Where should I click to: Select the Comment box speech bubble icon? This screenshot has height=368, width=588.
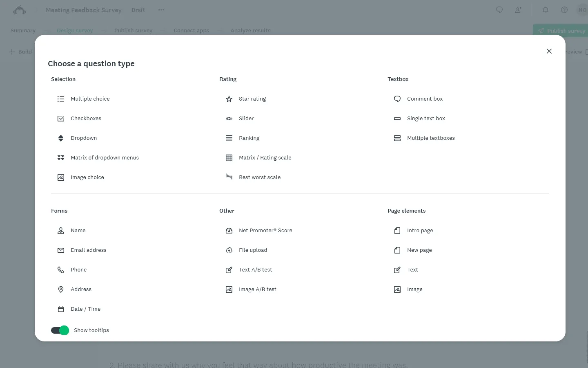(x=397, y=99)
